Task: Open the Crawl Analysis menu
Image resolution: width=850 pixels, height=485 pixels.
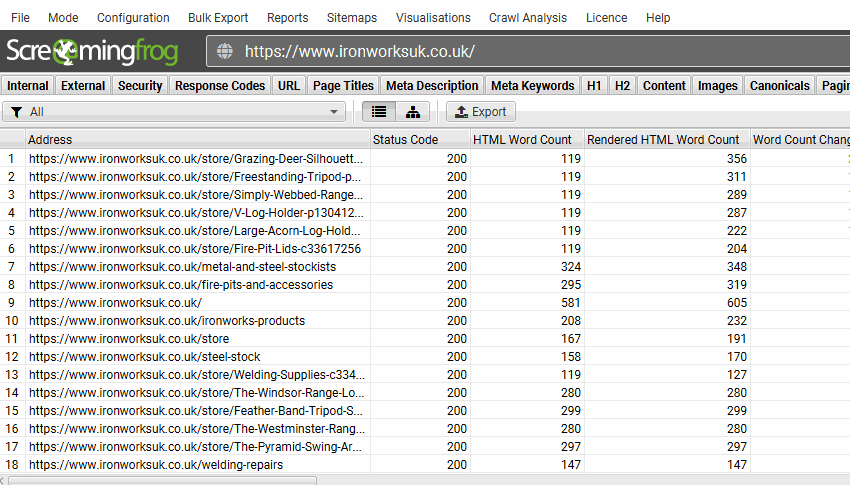Action: pos(527,17)
